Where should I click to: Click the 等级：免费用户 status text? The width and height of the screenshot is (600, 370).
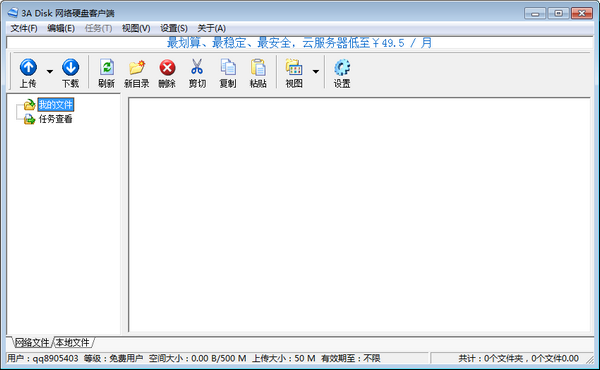[x=113, y=359]
